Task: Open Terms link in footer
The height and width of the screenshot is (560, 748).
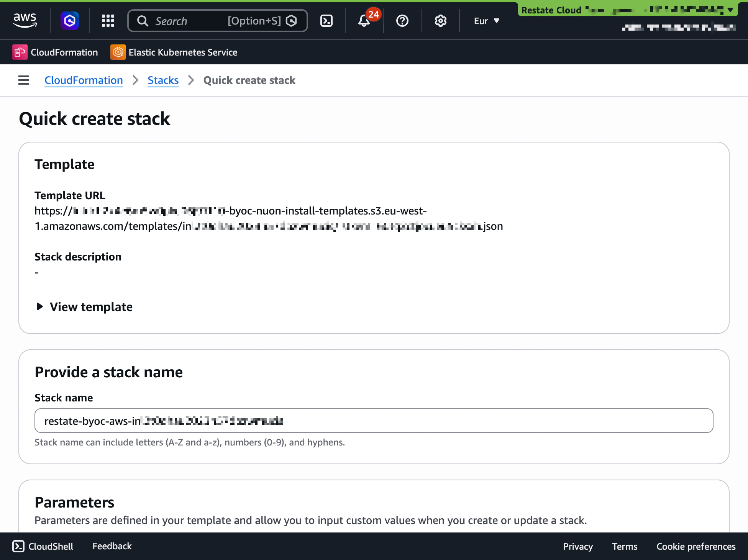Action: pyautogui.click(x=625, y=547)
